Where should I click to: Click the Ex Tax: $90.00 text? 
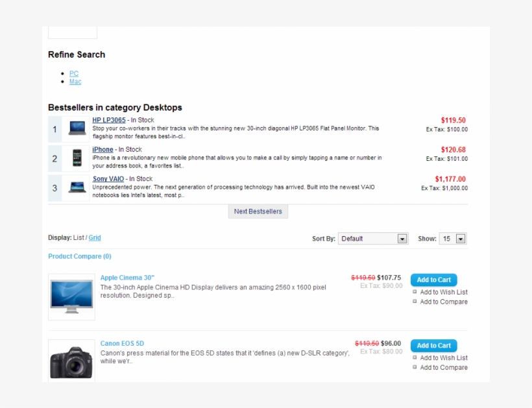pyautogui.click(x=381, y=286)
